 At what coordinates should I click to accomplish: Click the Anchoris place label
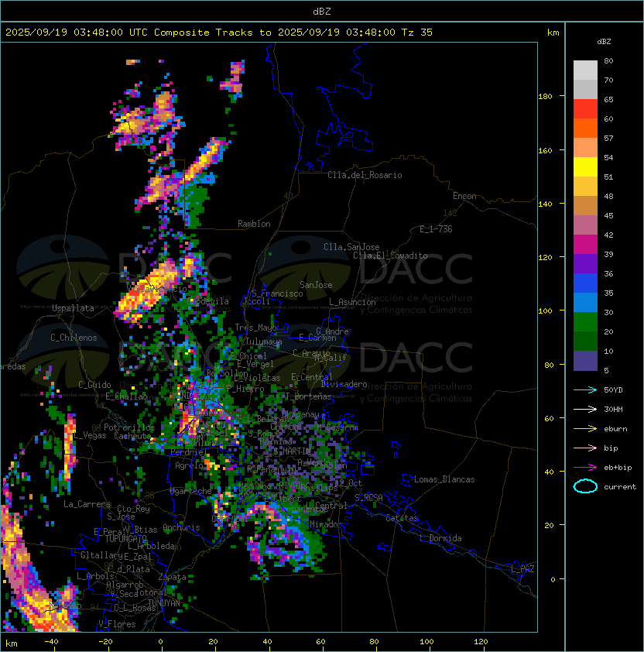[x=181, y=527]
